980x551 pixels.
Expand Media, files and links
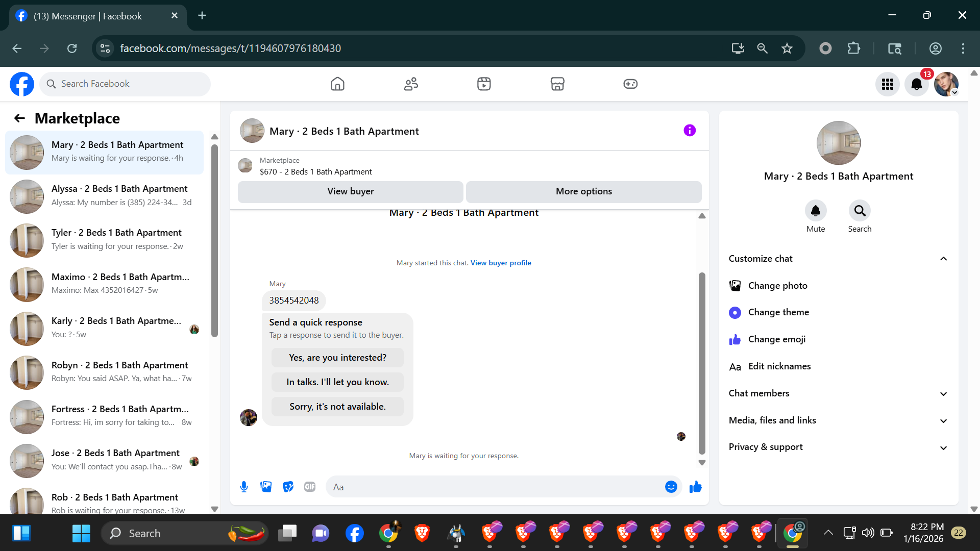coord(943,420)
